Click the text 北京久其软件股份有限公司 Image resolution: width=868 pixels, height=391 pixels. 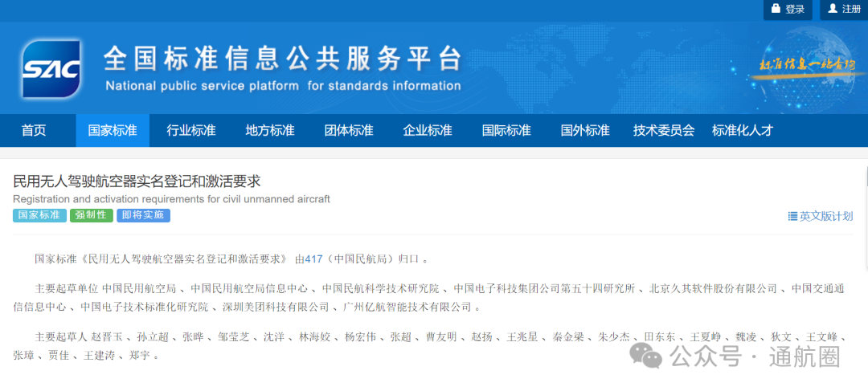(x=714, y=289)
